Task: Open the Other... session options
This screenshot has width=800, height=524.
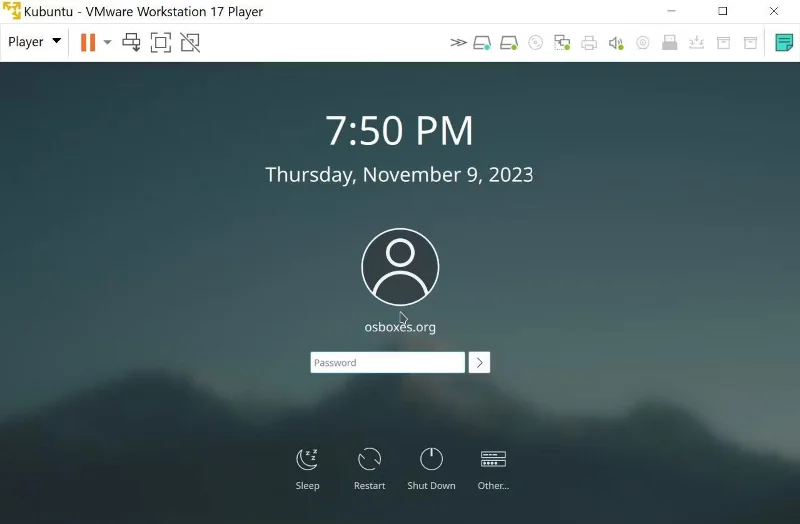Action: [493, 469]
